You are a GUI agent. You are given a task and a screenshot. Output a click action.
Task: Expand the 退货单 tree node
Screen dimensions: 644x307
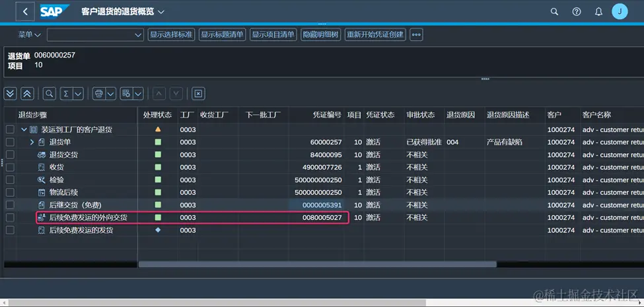click(32, 142)
